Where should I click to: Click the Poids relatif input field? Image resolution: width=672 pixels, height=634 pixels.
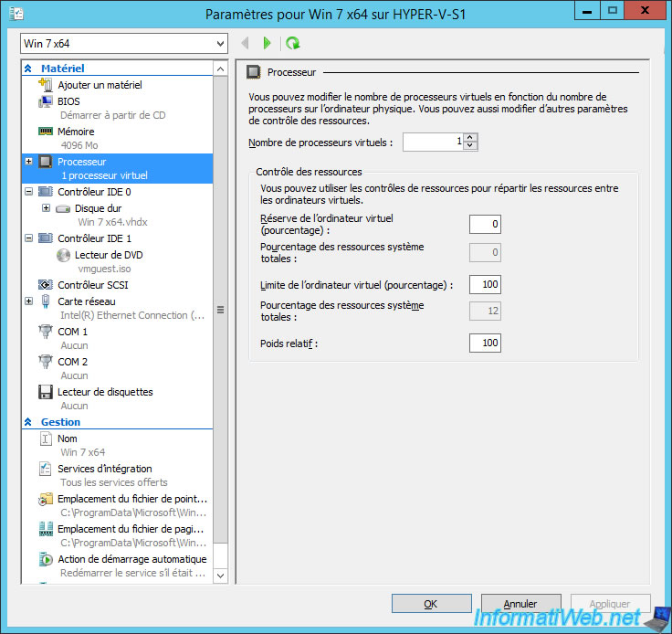(x=485, y=343)
